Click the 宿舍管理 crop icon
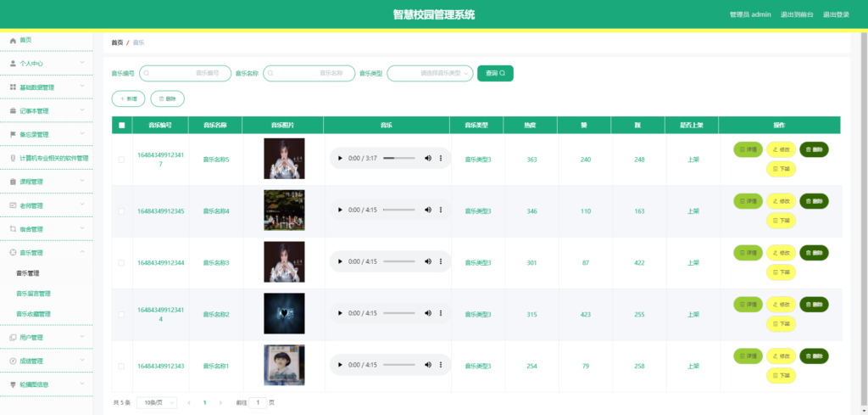The width and height of the screenshot is (868, 415). coord(14,229)
